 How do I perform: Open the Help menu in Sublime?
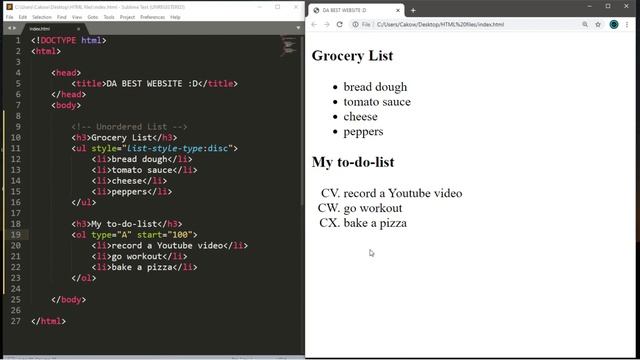click(175, 17)
